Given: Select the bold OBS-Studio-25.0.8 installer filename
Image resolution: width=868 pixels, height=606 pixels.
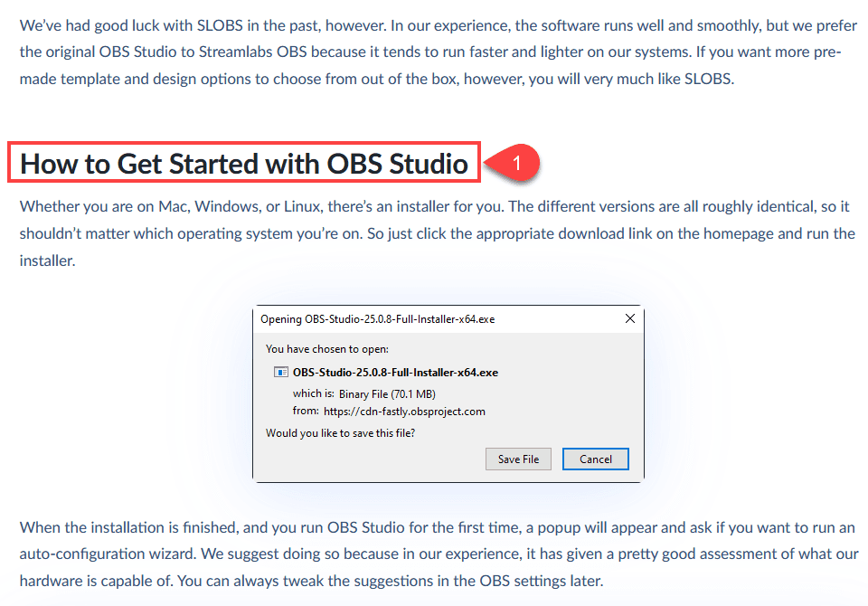Looking at the screenshot, I should tap(395, 373).
